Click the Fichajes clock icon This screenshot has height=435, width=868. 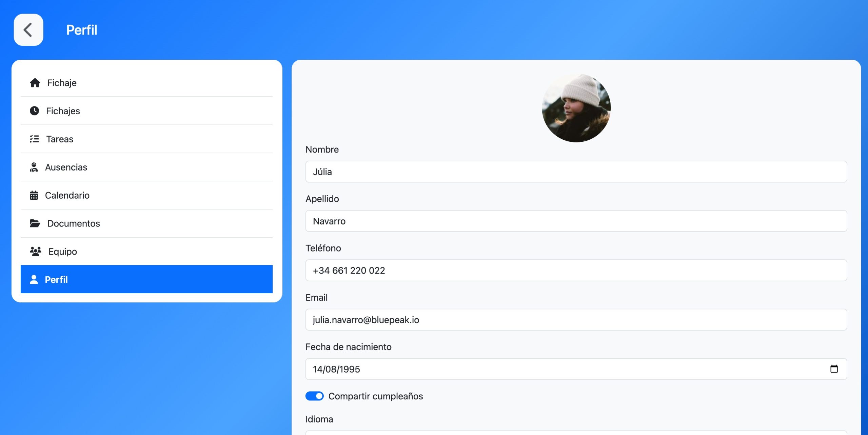click(34, 111)
